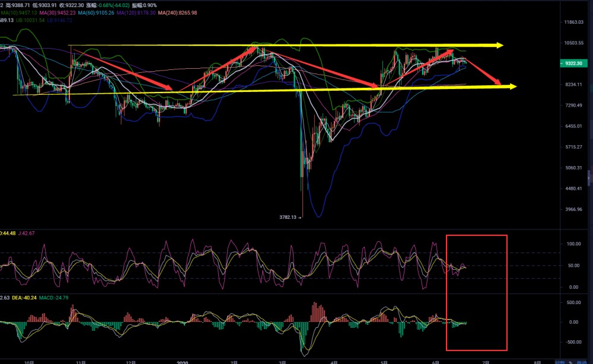Click the lower yellow support line arrowhead
593x364 pixels.
click(x=512, y=87)
